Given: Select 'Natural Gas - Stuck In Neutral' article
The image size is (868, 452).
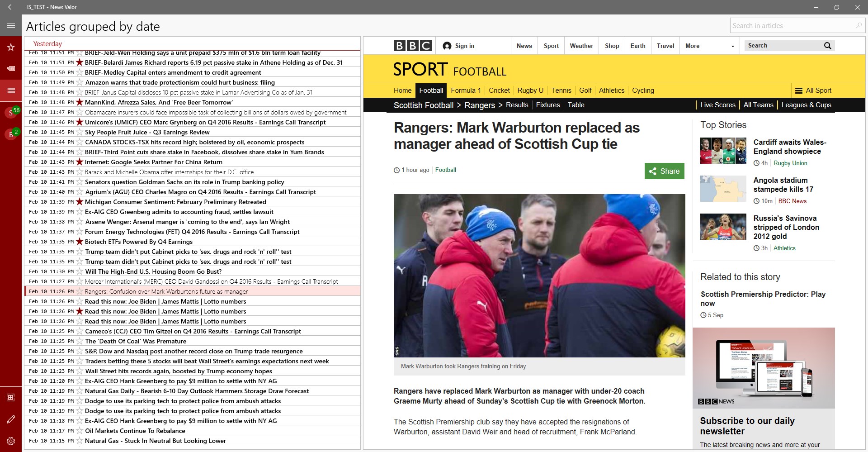Looking at the screenshot, I should pos(193,441).
